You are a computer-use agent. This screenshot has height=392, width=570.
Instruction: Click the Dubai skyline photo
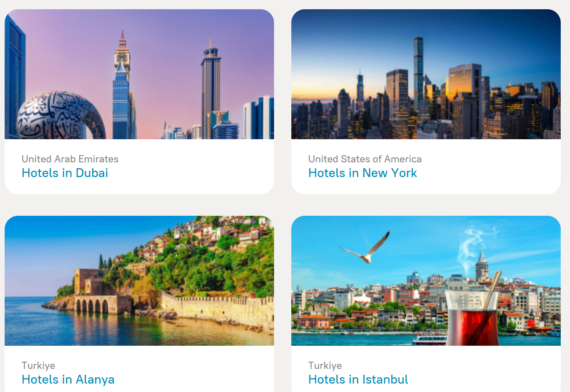139,74
